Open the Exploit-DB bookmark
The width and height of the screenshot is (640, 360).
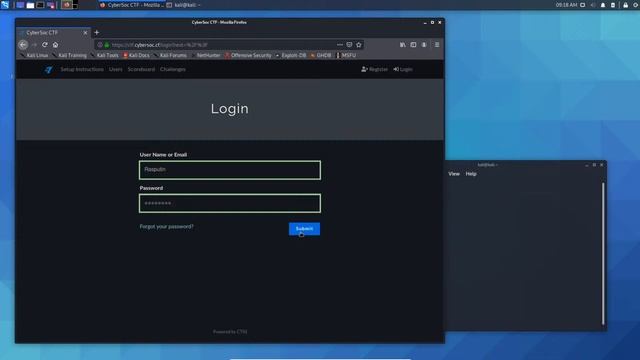pyautogui.click(x=291, y=55)
